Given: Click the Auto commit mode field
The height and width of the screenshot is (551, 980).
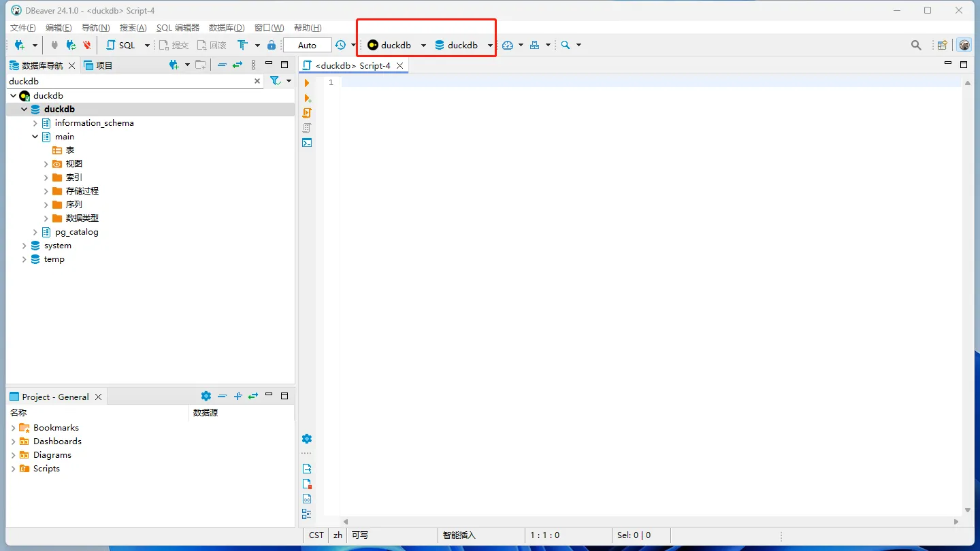Looking at the screenshot, I should (x=307, y=45).
